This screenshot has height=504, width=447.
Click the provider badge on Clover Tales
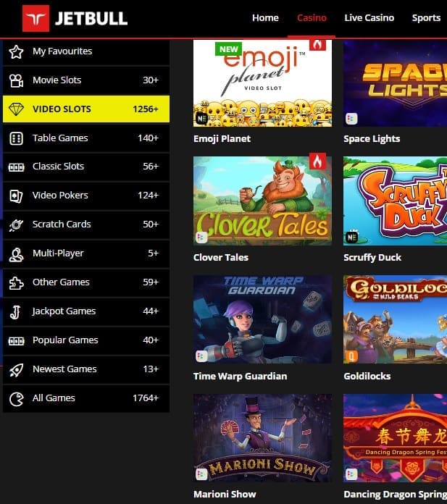(201, 238)
